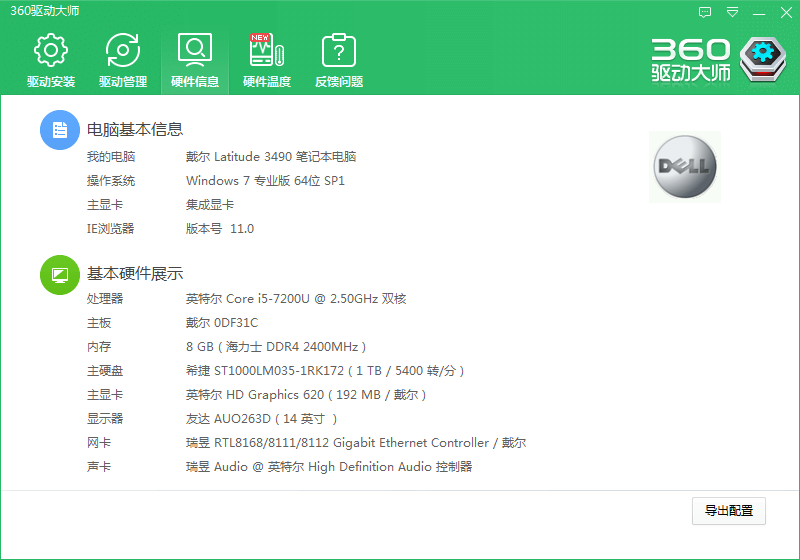Click the 电脑基本信息 heading
Screen dimensions: 800x560
click(x=135, y=130)
